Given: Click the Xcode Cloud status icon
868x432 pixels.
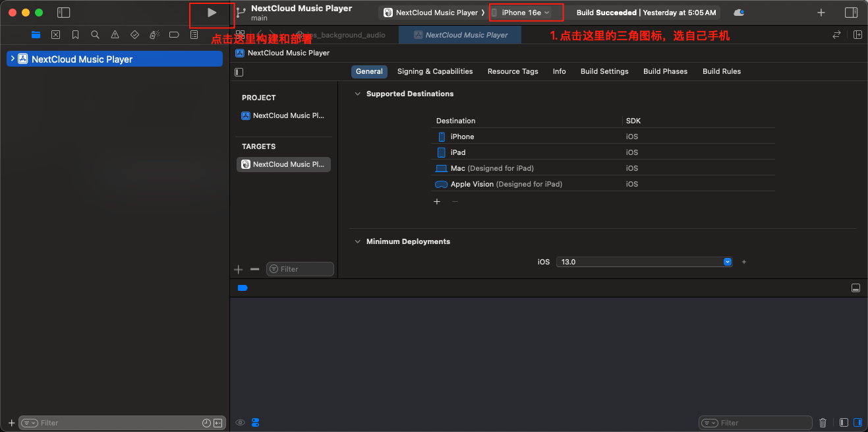Looking at the screenshot, I should [x=739, y=13].
